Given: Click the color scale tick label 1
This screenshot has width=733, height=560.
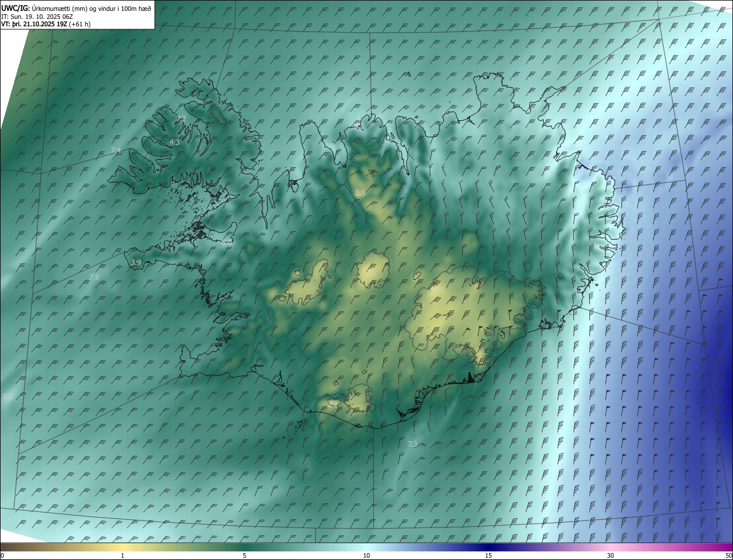Looking at the screenshot, I should (123, 555).
